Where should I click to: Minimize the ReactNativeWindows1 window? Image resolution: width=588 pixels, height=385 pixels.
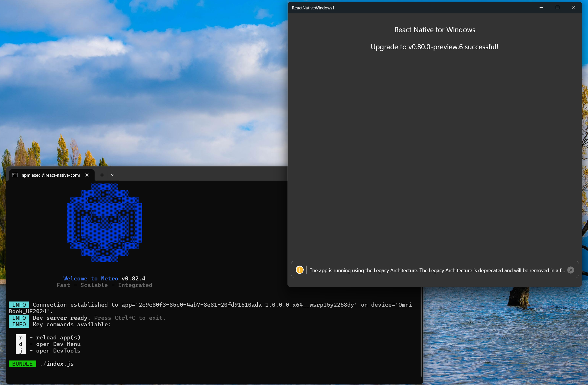tap(541, 8)
